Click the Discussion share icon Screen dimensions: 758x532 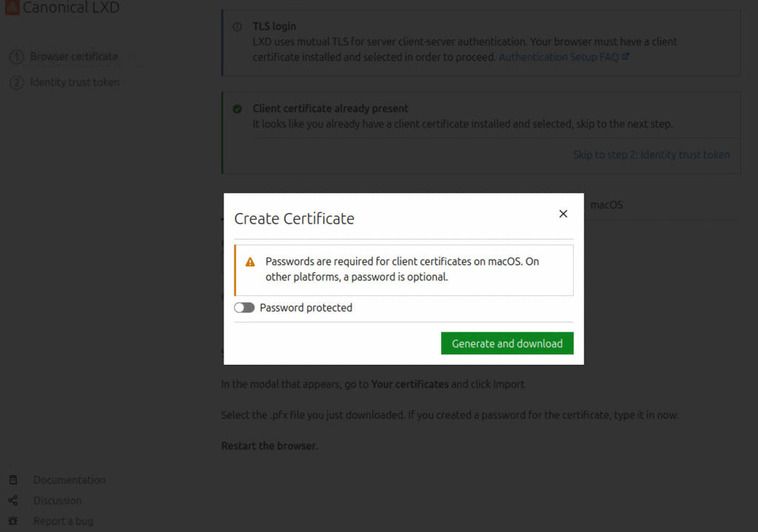coord(13,501)
